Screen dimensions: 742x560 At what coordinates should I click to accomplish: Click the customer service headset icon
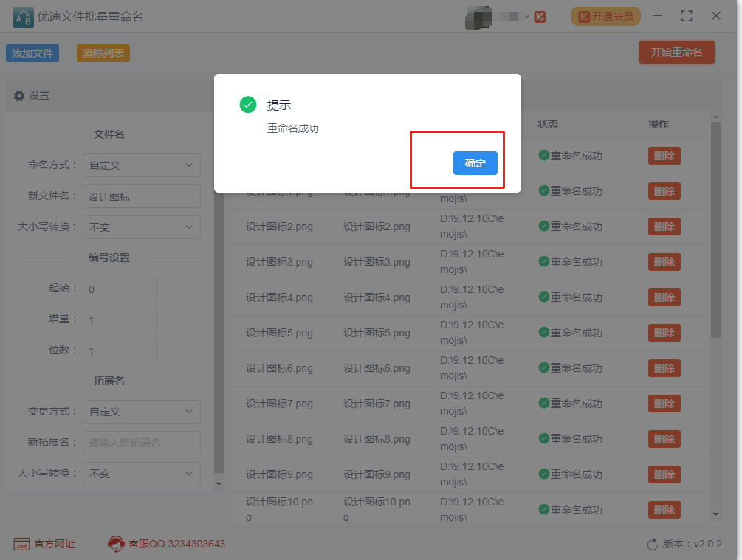tap(116, 544)
